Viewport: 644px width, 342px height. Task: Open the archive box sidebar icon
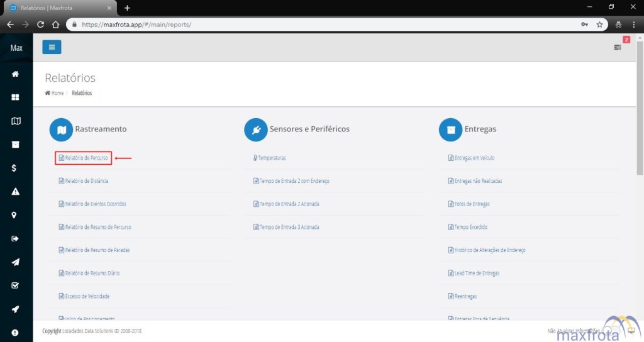pyautogui.click(x=16, y=145)
